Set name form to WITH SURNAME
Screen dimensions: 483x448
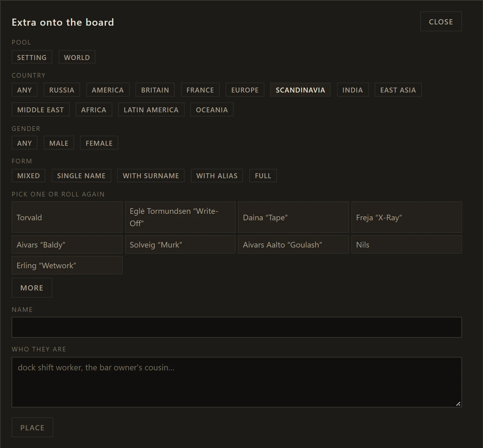click(x=151, y=175)
